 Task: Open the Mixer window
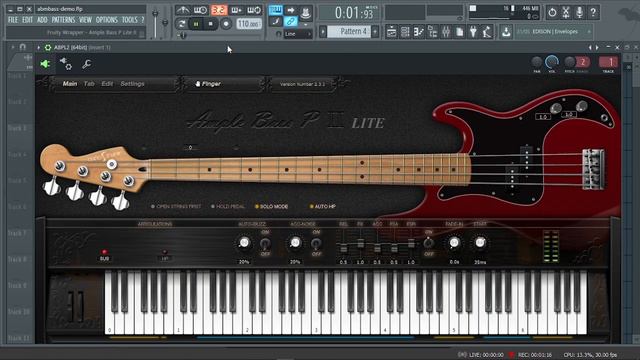point(446,31)
